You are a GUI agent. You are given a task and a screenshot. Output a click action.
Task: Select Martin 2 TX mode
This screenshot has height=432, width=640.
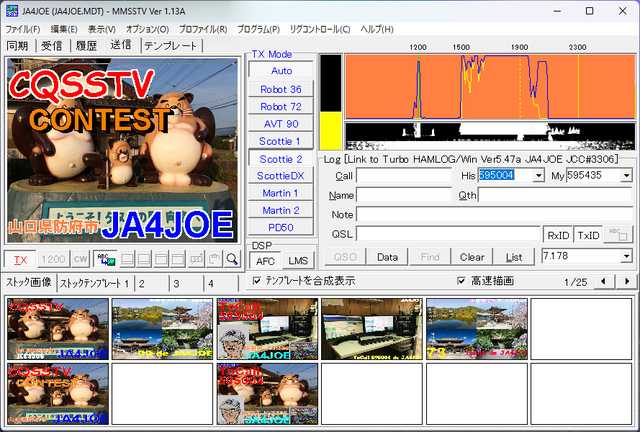pyautogui.click(x=281, y=210)
